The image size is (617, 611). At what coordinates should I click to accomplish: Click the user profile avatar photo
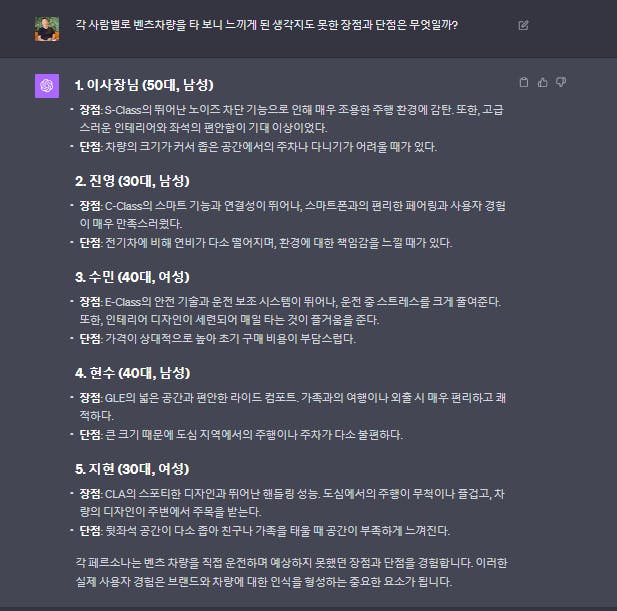[x=47, y=29]
